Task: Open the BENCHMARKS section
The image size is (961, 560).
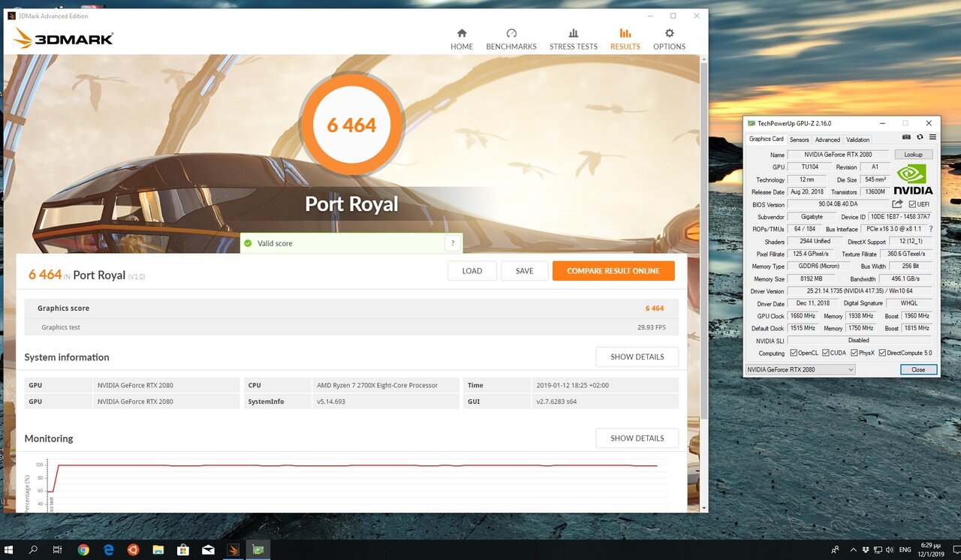Action: pyautogui.click(x=511, y=39)
